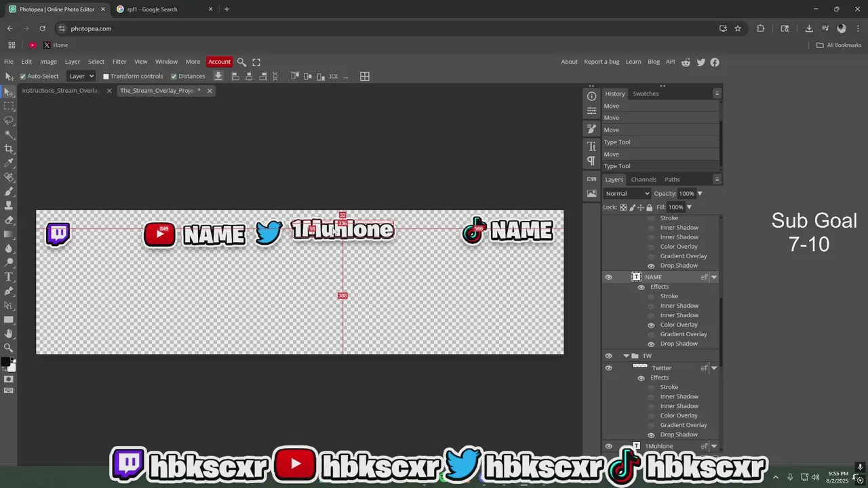Click the Opacity 100% value field

coord(686,194)
